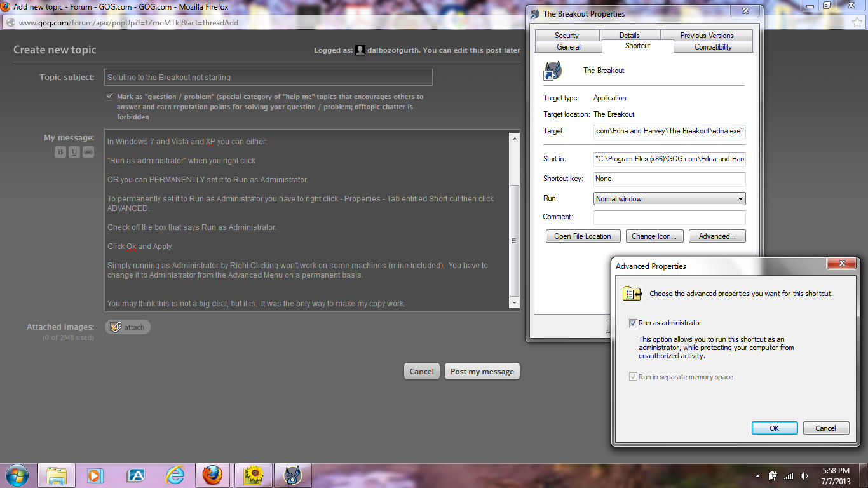Switch to The Breakout taskbar item
The image size is (868, 488).
pos(292,475)
